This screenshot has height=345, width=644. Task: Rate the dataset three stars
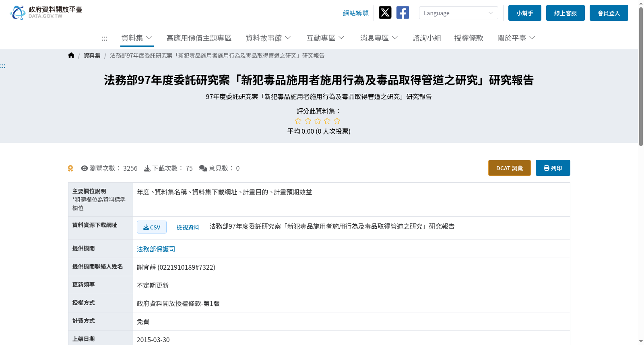(x=318, y=121)
